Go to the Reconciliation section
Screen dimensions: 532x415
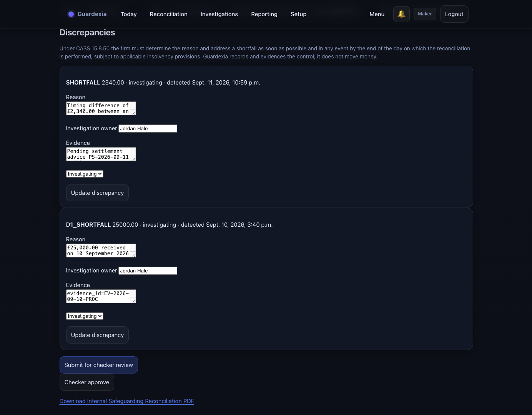[169, 14]
